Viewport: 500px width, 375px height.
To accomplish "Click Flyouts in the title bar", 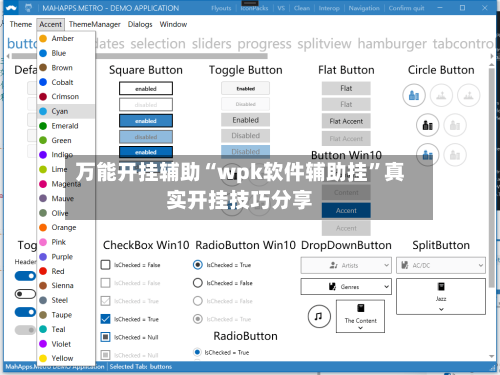I will [x=221, y=8].
